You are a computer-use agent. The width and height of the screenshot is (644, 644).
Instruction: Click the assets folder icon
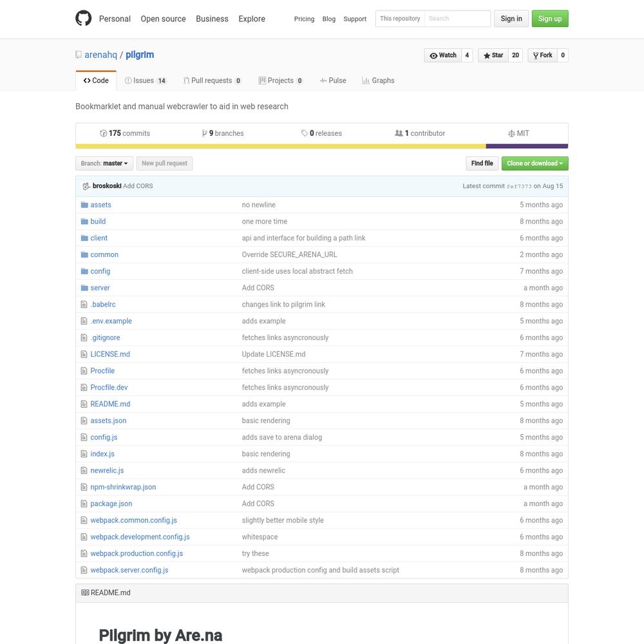click(84, 205)
